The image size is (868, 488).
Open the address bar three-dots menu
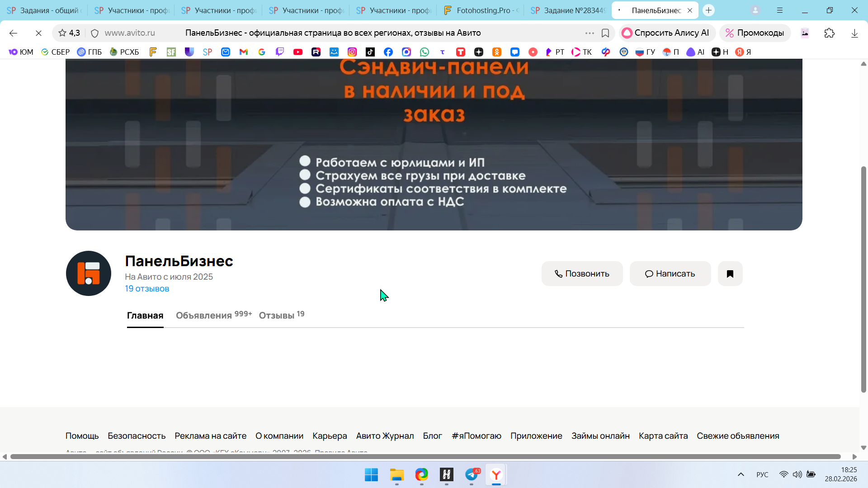(x=590, y=33)
